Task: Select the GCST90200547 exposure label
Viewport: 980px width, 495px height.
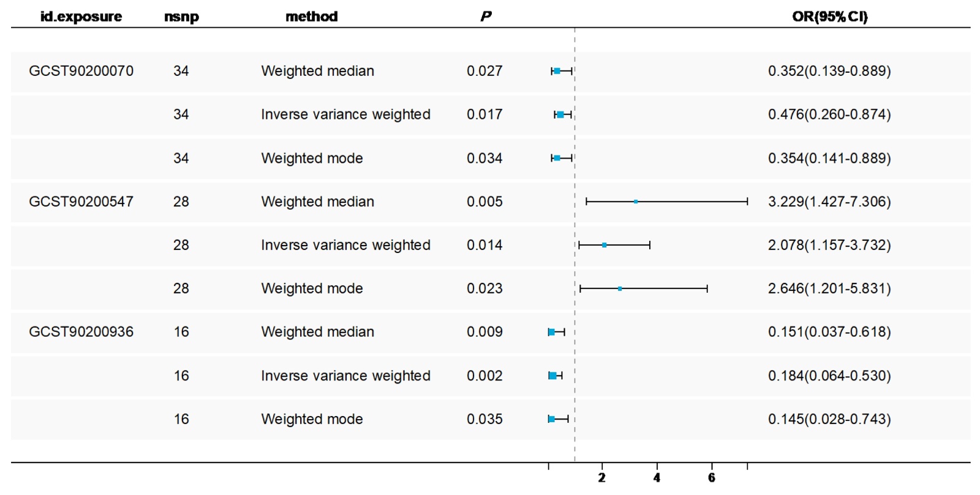Action: (81, 202)
